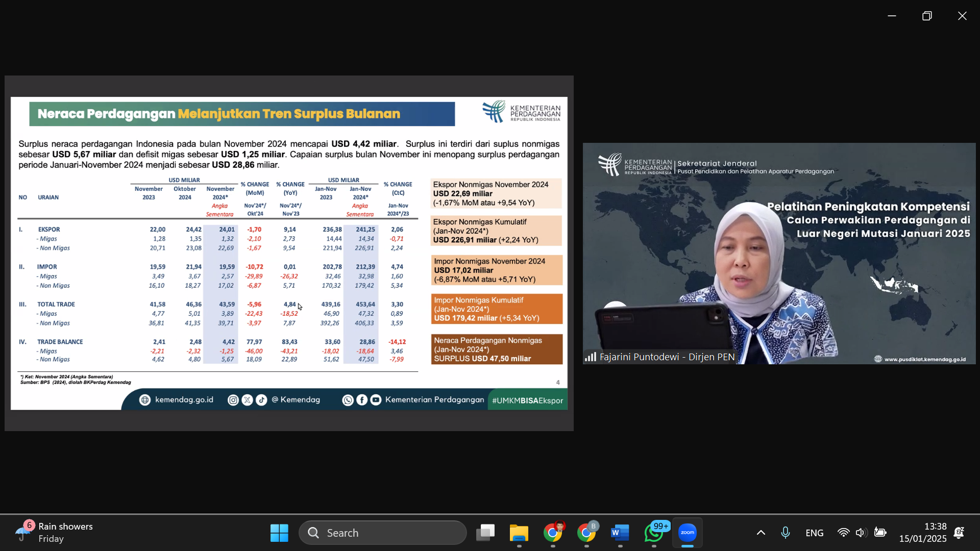Open Microsoft Word from taskbar
Image resolution: width=980 pixels, height=551 pixels.
click(x=620, y=533)
